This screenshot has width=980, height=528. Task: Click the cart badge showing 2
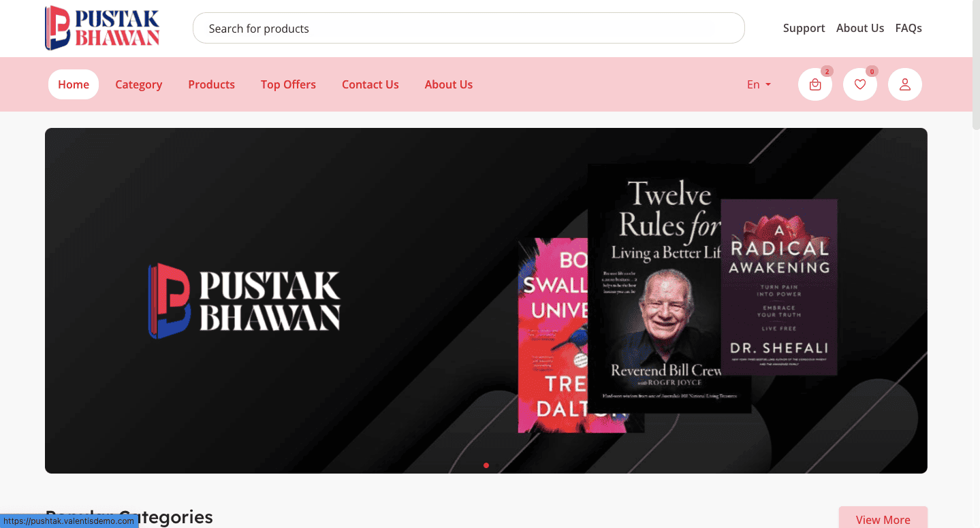pos(827,71)
